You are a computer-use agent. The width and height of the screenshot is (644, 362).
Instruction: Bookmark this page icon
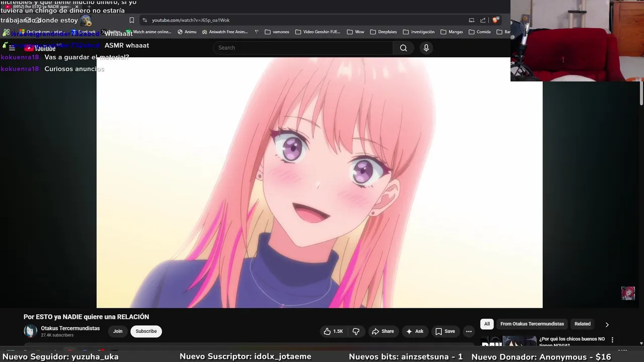click(x=132, y=20)
